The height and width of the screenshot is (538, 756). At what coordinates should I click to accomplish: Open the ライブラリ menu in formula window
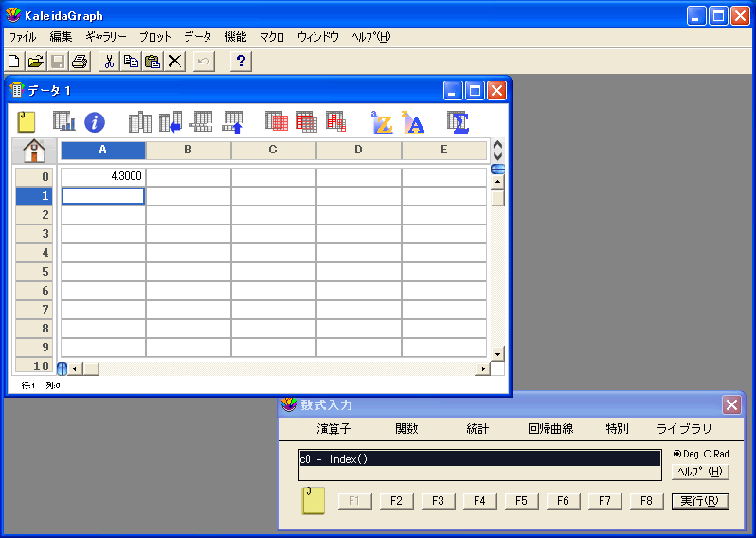pos(684,428)
